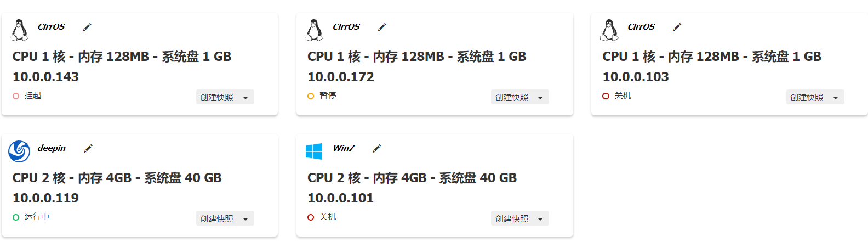Open the dropdown arrow on the deepin card

click(245, 219)
